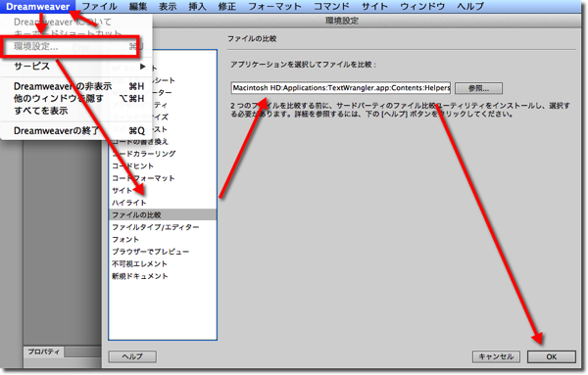Image resolution: width=588 pixels, height=375 pixels.
Task: Select ファイルの比較 category
Action: (x=163, y=215)
